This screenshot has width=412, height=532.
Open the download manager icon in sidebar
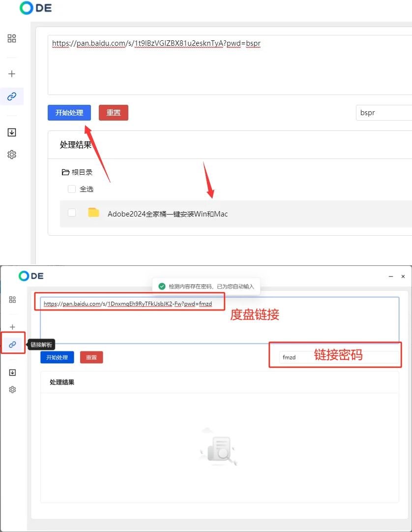(11, 132)
